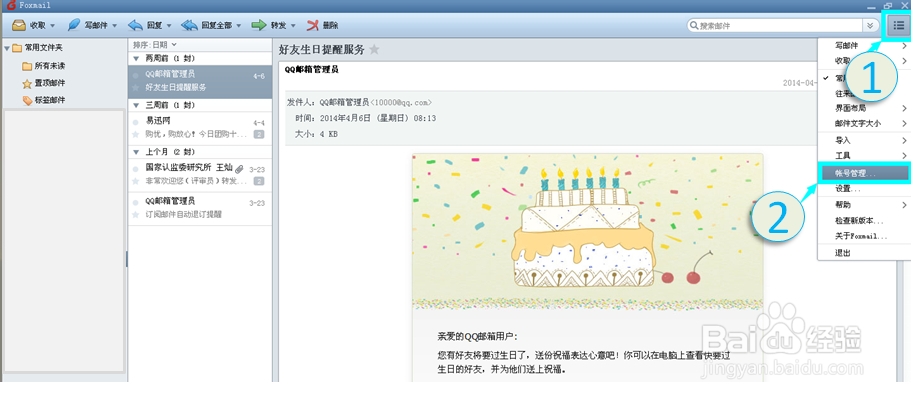Toggle star on 好友生日提醒服务 in mail list

[136, 88]
